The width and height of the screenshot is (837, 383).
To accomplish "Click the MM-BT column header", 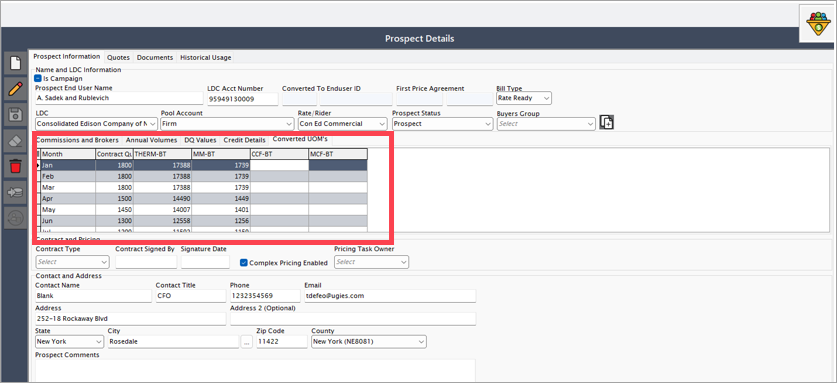I will click(x=221, y=154).
